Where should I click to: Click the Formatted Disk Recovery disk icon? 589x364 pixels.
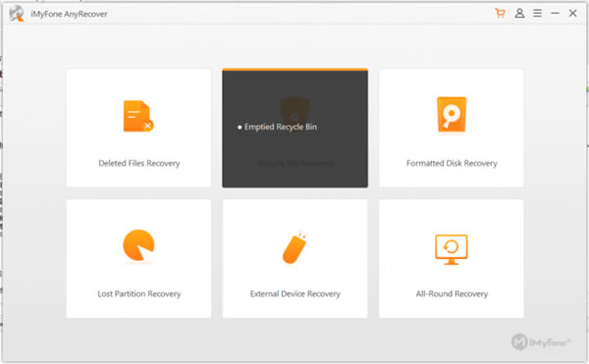click(x=452, y=115)
